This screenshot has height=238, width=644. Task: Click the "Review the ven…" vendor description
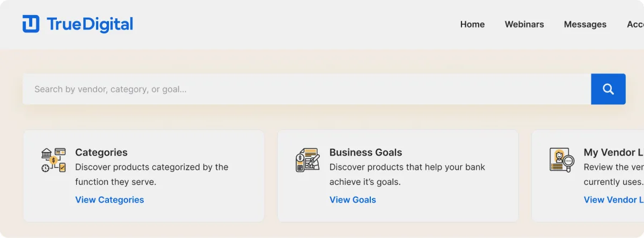pos(613,175)
